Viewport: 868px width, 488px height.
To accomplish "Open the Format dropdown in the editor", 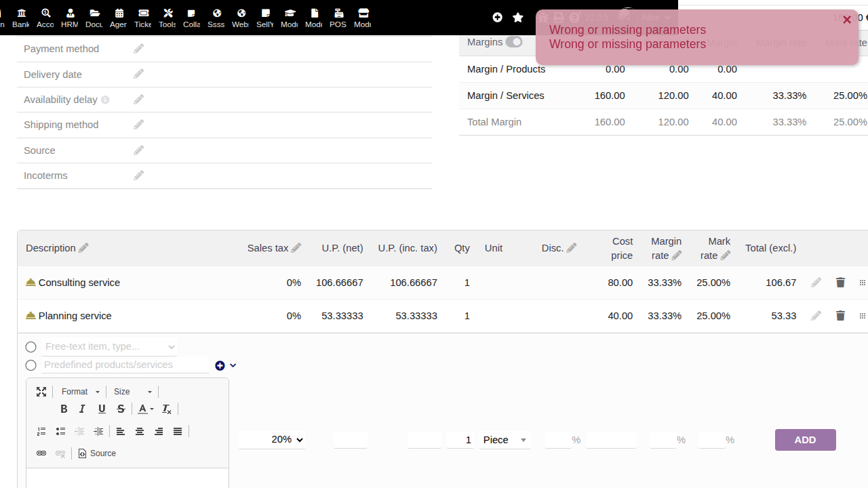I will (80, 392).
